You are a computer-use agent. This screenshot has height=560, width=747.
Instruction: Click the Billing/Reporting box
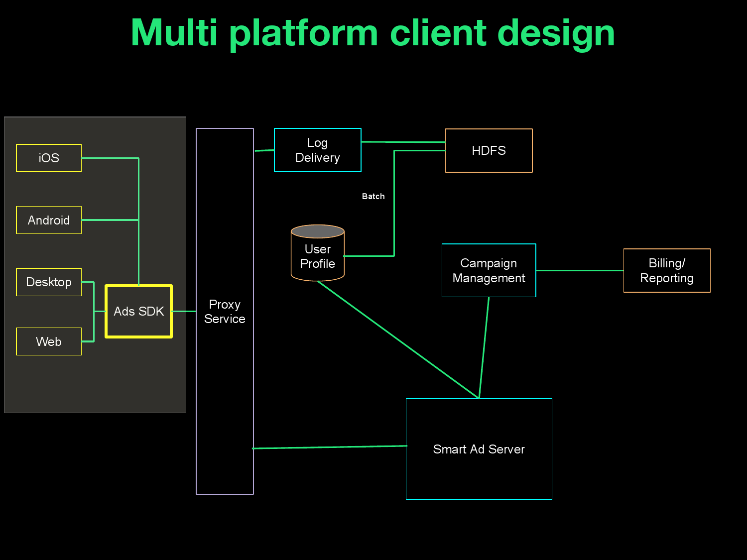[x=666, y=270]
